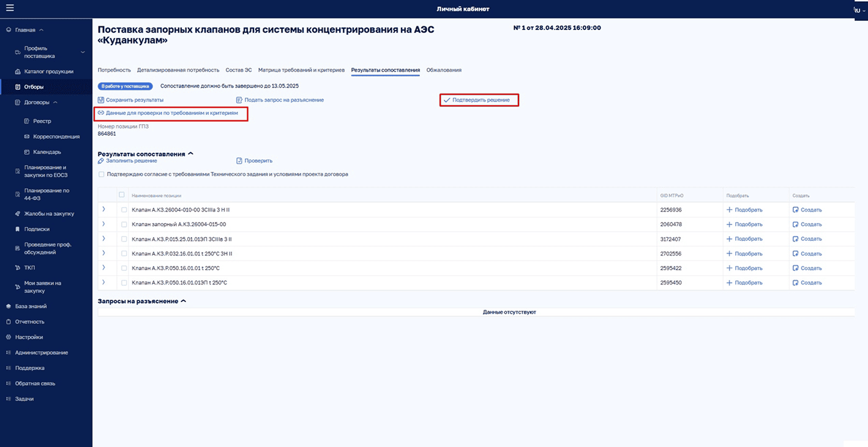Switch to the Детализированная потребность tab

pos(178,70)
